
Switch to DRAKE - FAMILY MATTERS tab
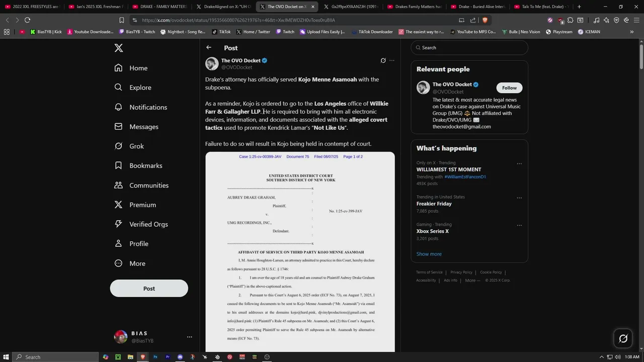pos(159,7)
